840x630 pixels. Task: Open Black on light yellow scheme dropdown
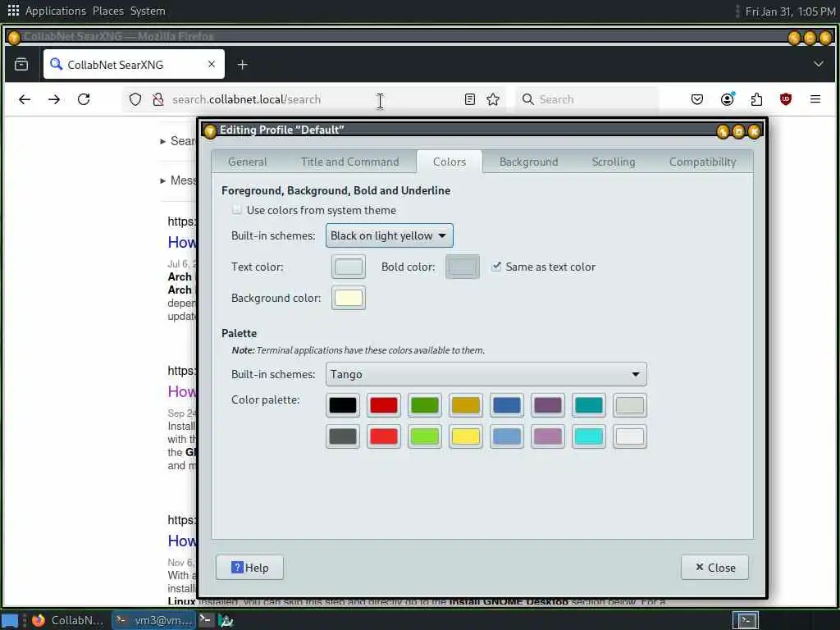tap(390, 235)
